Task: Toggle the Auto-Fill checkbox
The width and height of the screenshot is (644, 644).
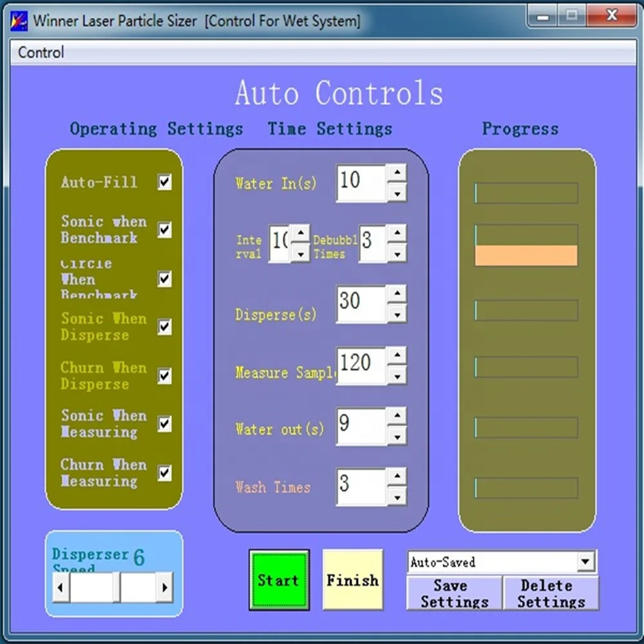Action: click(x=165, y=182)
